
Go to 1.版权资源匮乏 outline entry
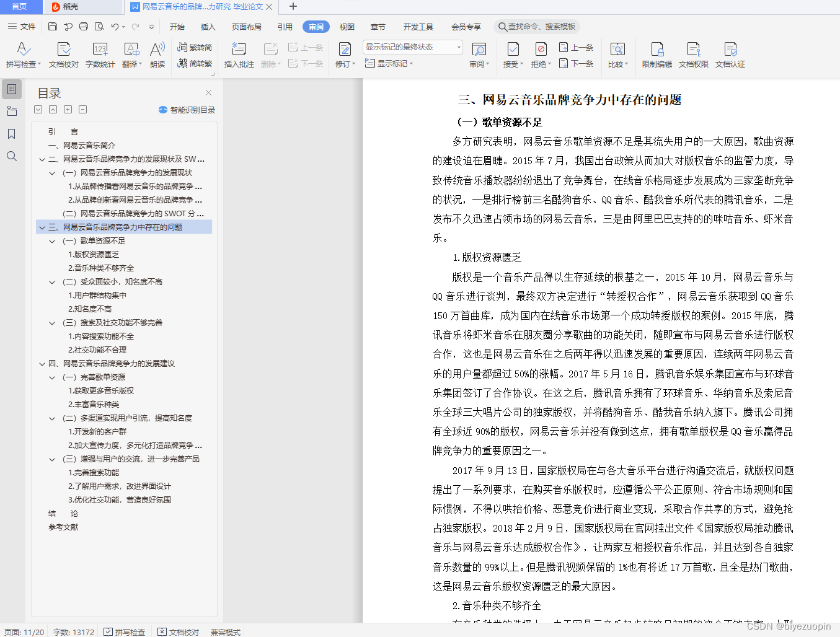pyautogui.click(x=94, y=255)
